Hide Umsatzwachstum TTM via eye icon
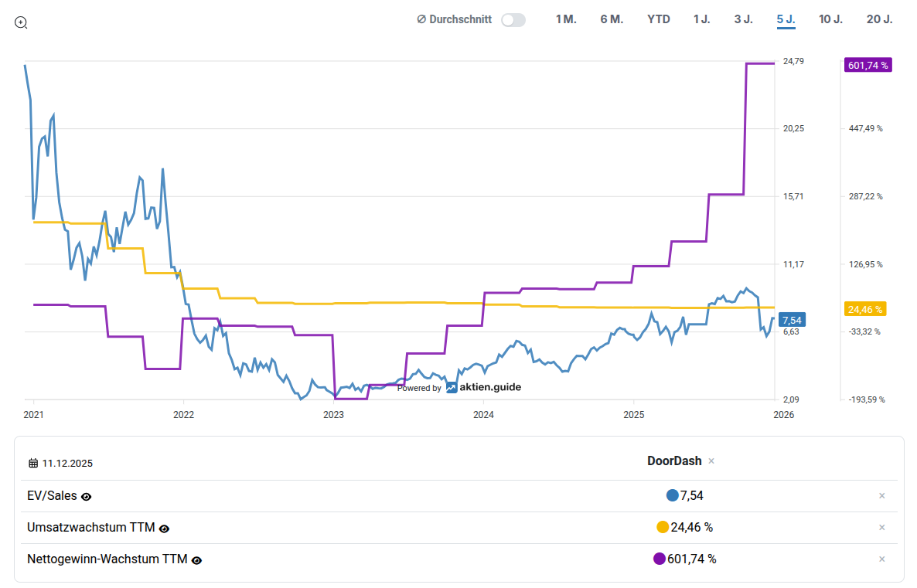 tap(164, 529)
